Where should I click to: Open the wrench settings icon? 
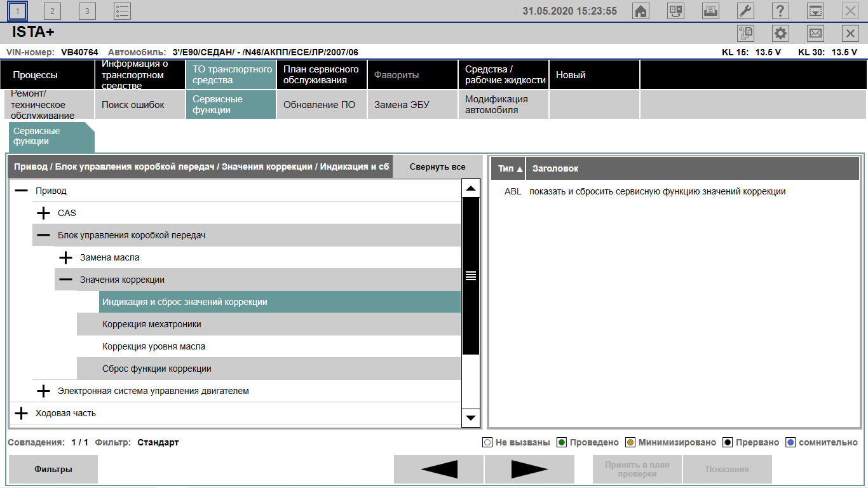click(745, 11)
